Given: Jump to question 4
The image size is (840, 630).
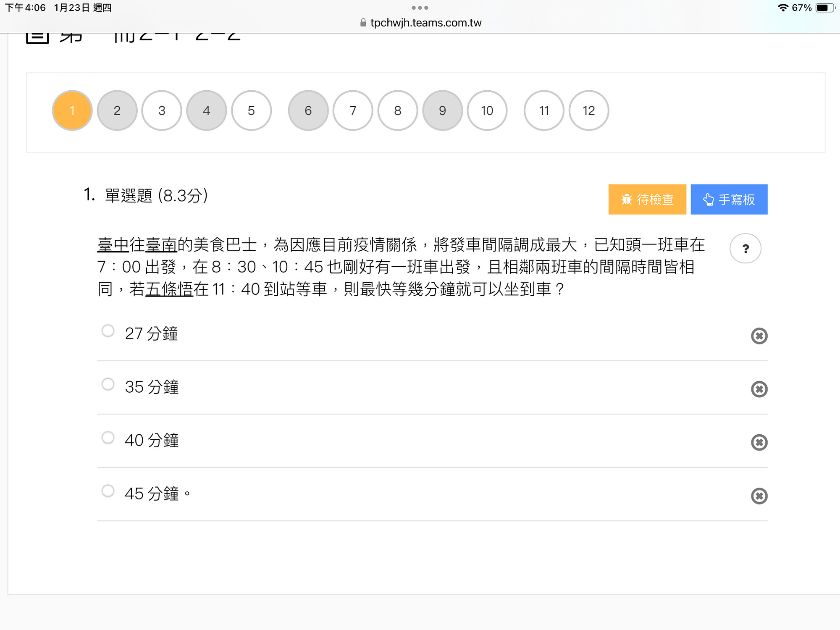Looking at the screenshot, I should click(207, 110).
